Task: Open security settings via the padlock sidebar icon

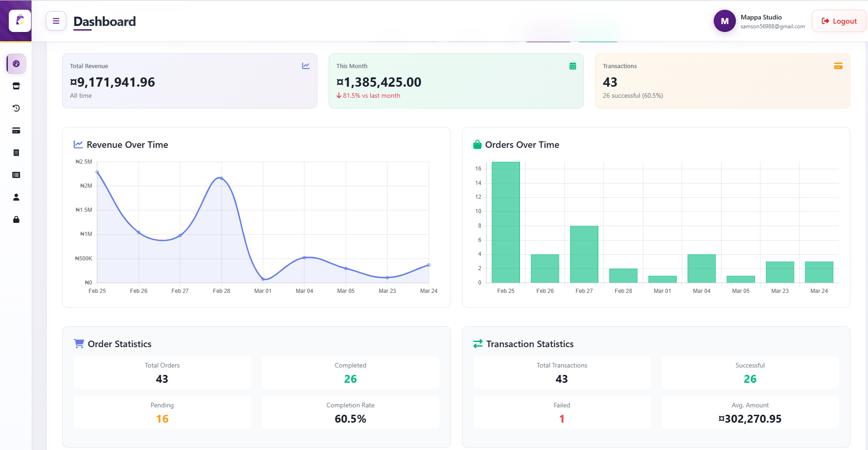Action: (16, 219)
